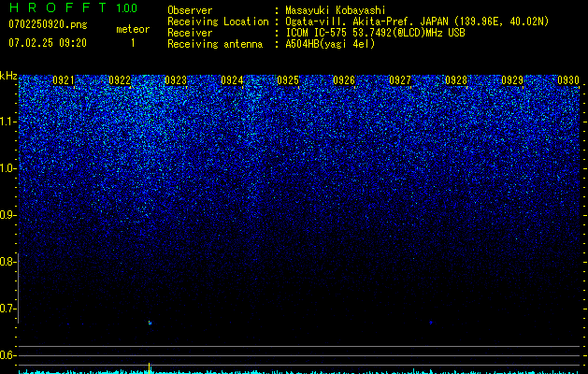Click the 1.1 kHz axis label
Viewport: 588px width, 374px height.
(x=8, y=122)
